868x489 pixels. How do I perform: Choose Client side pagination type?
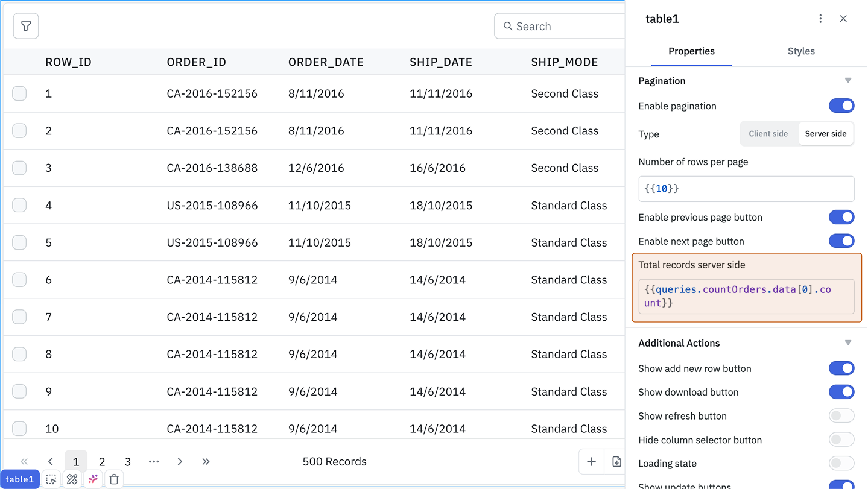click(768, 134)
